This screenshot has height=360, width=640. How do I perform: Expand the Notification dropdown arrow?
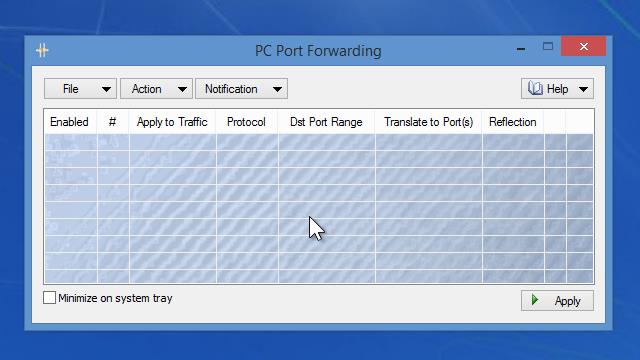coord(277,89)
